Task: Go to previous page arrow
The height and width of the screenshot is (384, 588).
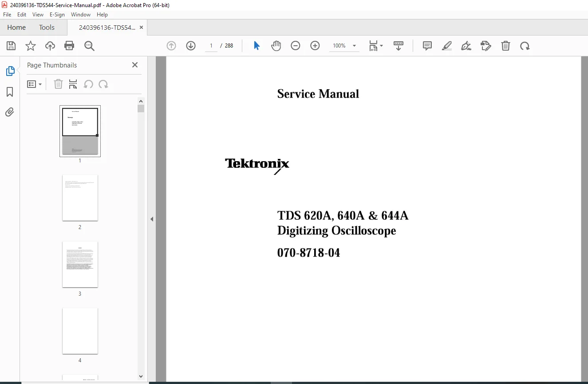Action: pyautogui.click(x=171, y=46)
